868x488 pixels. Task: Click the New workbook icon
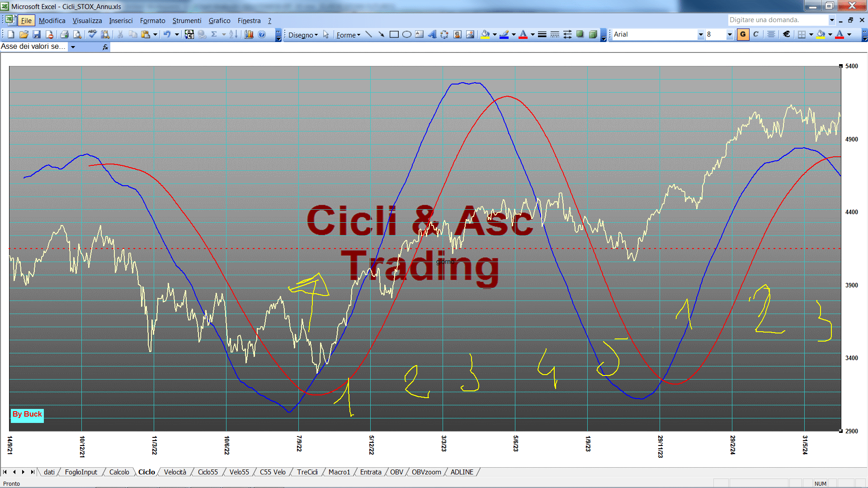point(11,34)
